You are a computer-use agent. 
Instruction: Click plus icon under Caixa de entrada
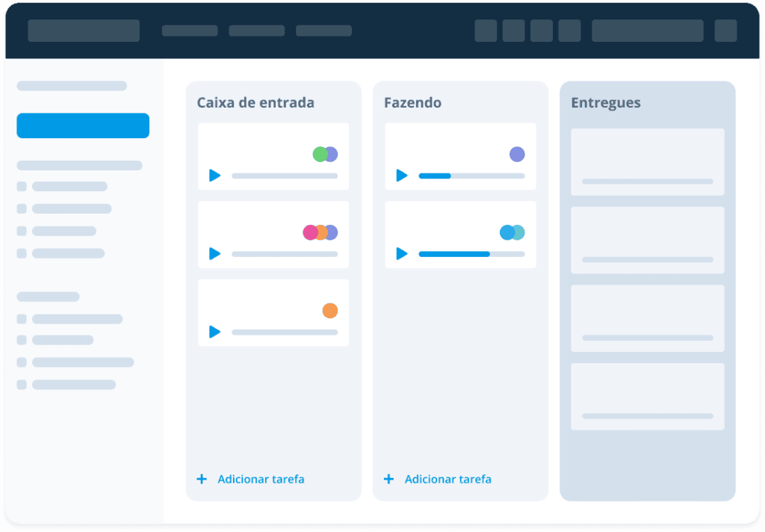click(202, 479)
